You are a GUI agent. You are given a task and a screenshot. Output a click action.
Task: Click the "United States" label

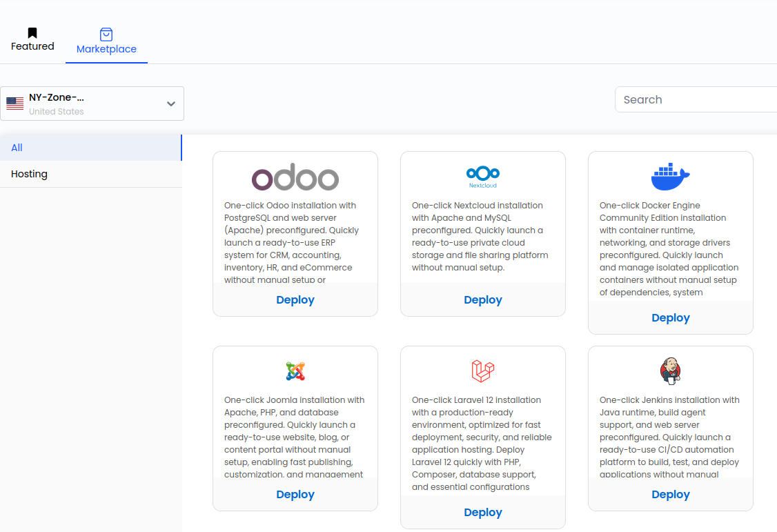coord(56,112)
